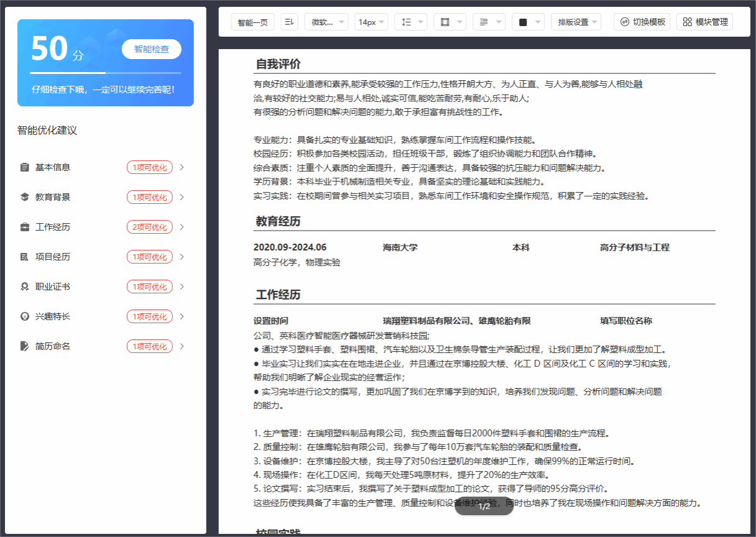Click the 切换模板 button
The image size is (756, 537).
(642, 22)
